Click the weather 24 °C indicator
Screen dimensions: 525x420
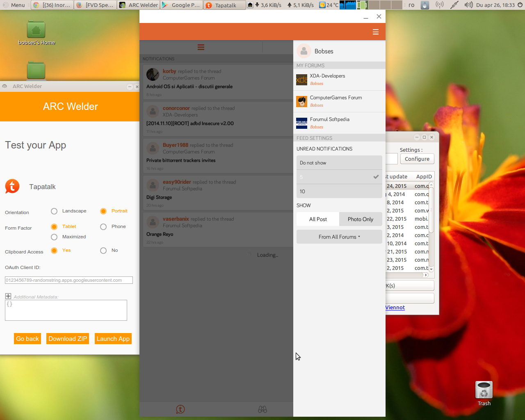[x=329, y=5]
